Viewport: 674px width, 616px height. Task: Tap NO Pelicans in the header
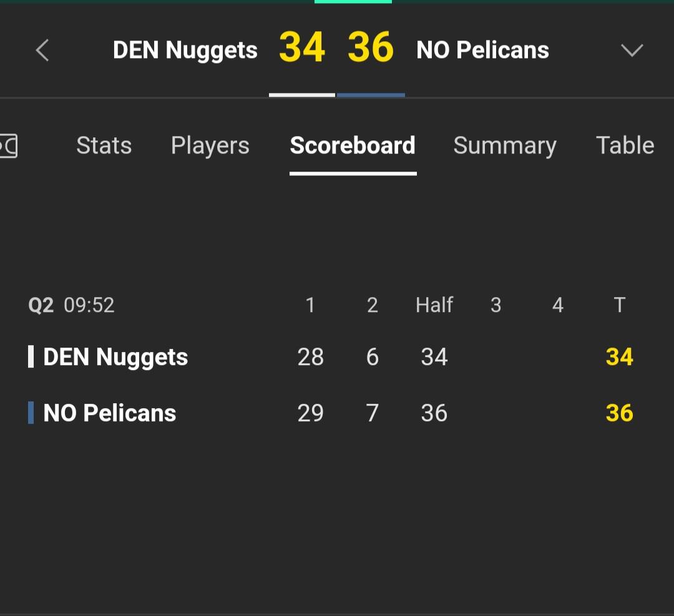(482, 50)
